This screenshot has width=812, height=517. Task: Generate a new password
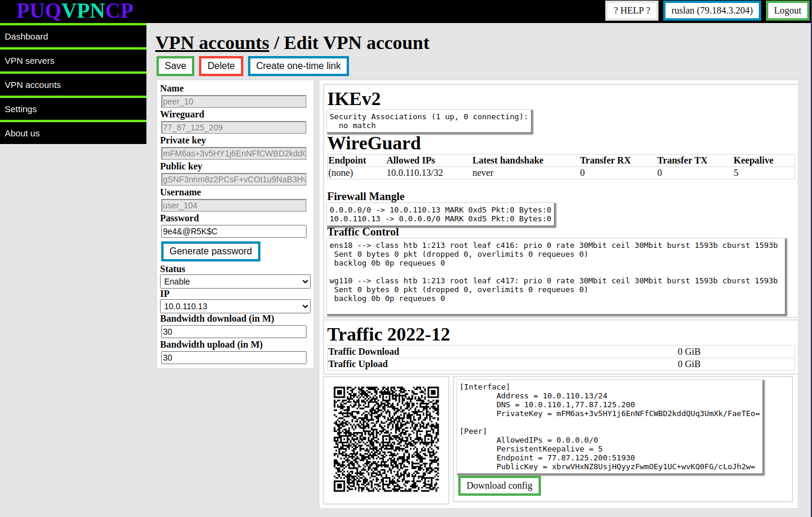[x=211, y=251]
